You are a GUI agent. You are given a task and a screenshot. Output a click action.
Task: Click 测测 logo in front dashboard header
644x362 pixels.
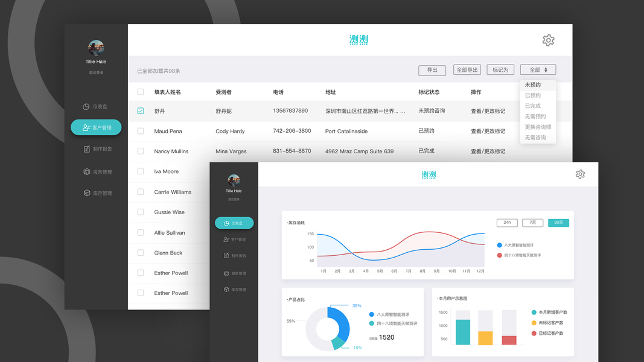pos(429,175)
